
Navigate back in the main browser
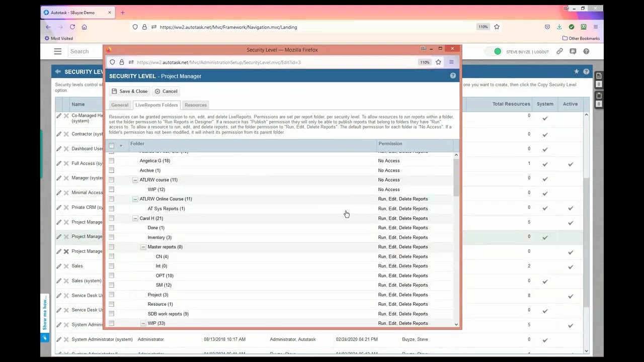[x=48, y=27]
